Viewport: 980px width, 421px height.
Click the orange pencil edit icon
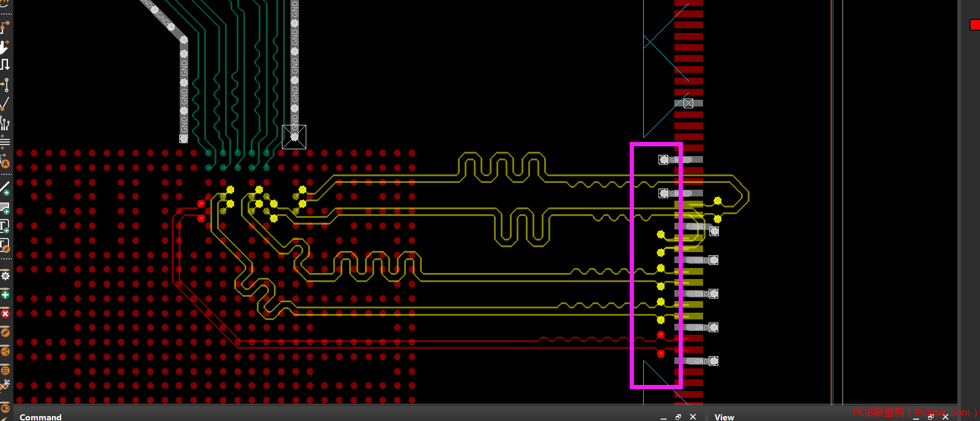5,332
